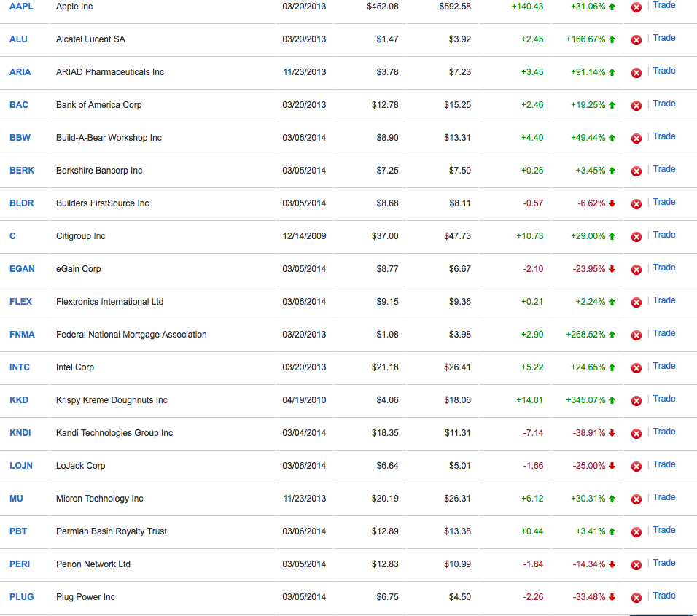Click green up arrow beside FNMA +268.52%
The height and width of the screenshot is (616, 697).
pyautogui.click(x=612, y=335)
